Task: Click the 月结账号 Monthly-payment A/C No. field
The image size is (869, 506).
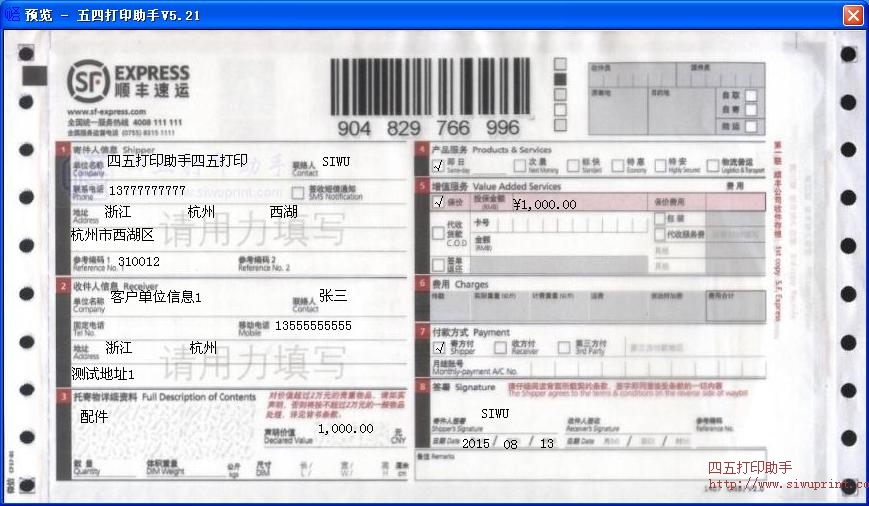Action: pos(599,367)
